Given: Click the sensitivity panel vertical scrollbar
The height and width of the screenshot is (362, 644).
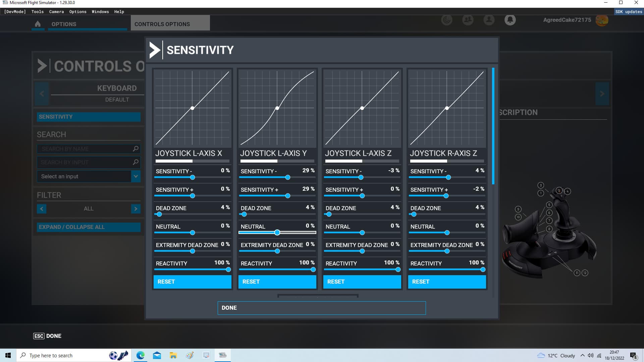Looking at the screenshot, I should pos(493,126).
